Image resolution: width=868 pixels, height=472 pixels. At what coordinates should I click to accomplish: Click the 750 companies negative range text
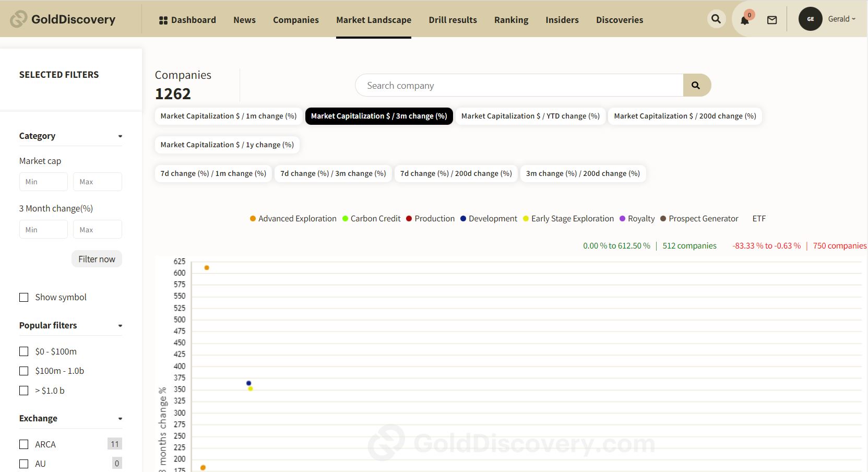pyautogui.click(x=840, y=246)
